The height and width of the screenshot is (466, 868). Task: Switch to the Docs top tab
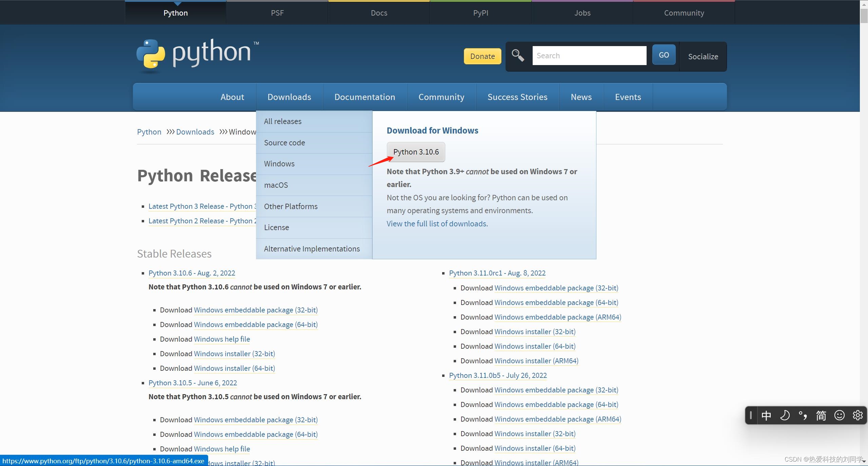pyautogui.click(x=379, y=13)
